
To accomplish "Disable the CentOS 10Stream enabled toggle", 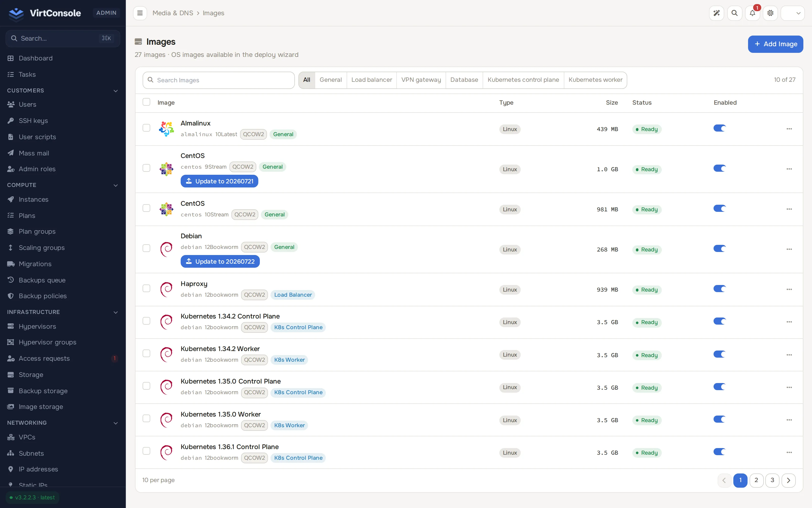I will [719, 209].
